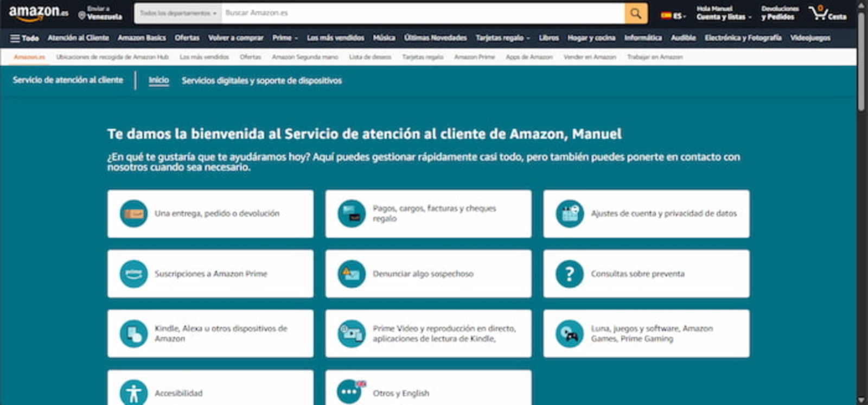Open Ofertas in the dark nav bar
868x405 pixels.
pos(187,38)
